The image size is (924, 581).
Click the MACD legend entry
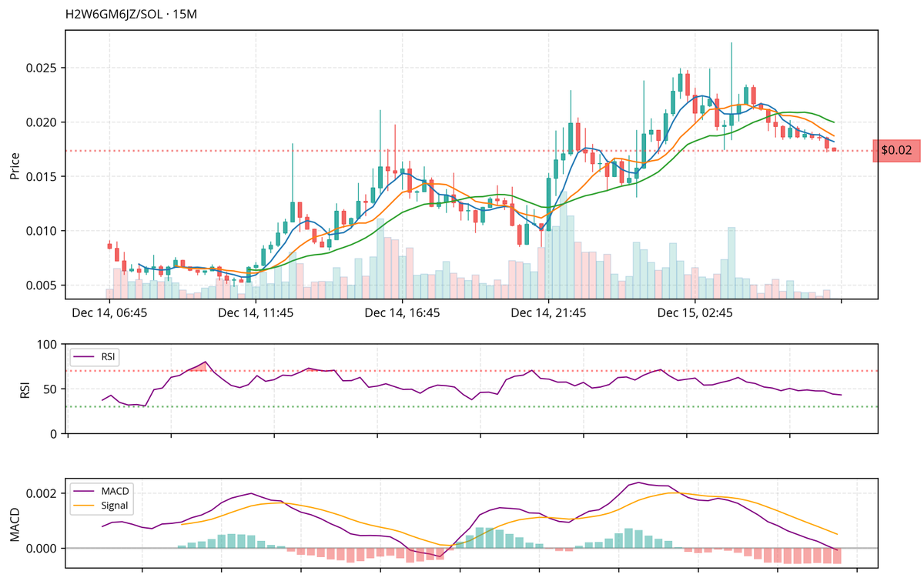tap(102, 491)
